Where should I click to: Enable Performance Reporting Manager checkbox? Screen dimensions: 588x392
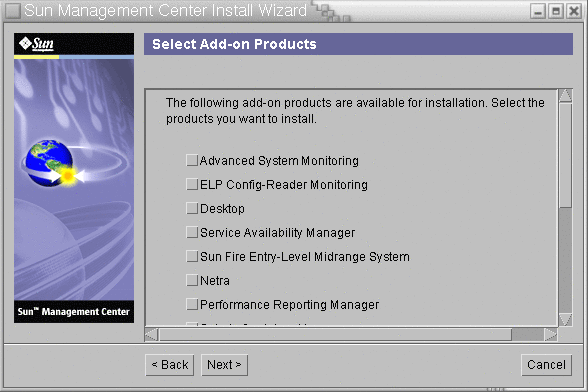click(192, 305)
